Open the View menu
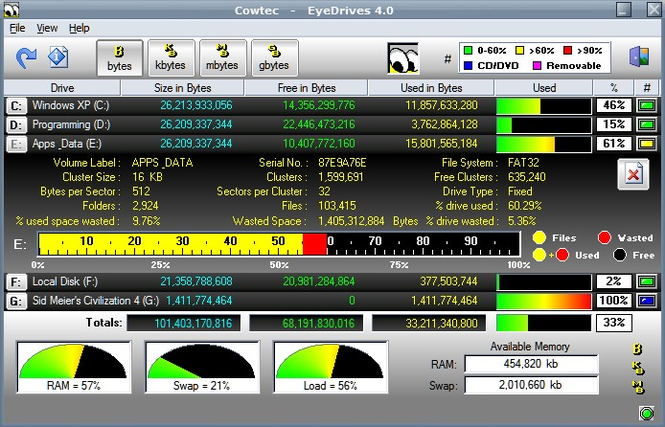 click(x=47, y=28)
